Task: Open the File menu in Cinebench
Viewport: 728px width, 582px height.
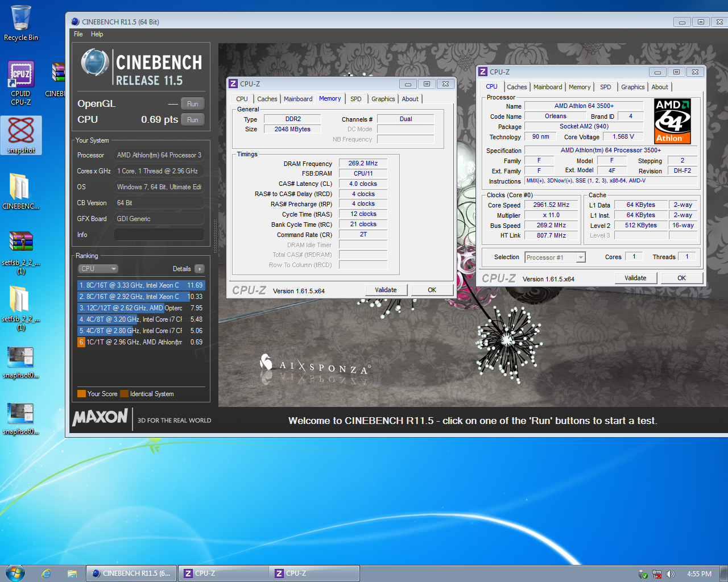Action: (x=78, y=34)
